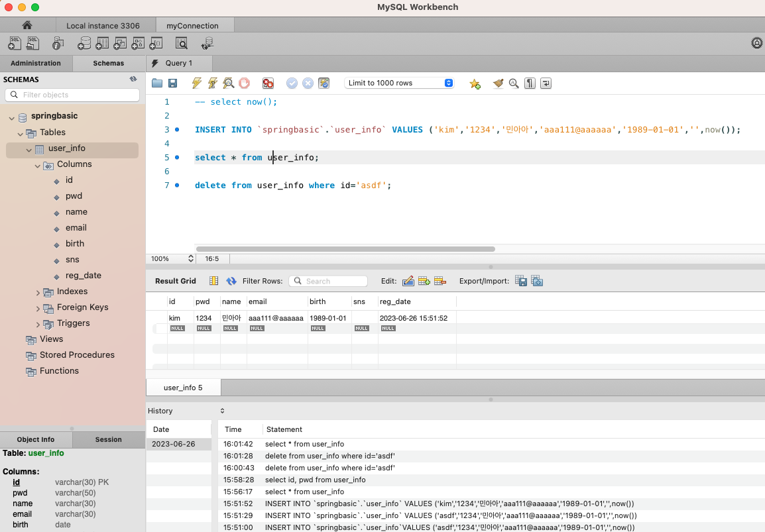
Task: Toggle continue-on-error execution mode
Action: point(268,83)
